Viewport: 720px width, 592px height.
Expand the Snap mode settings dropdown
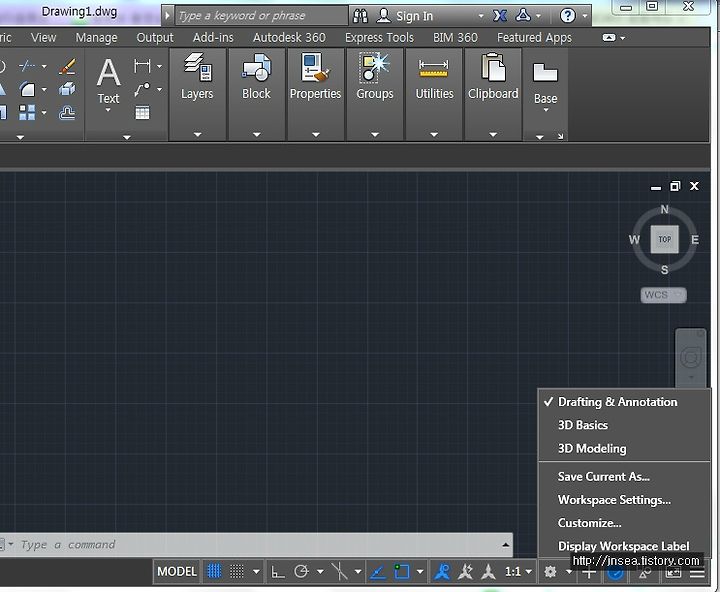(x=256, y=572)
